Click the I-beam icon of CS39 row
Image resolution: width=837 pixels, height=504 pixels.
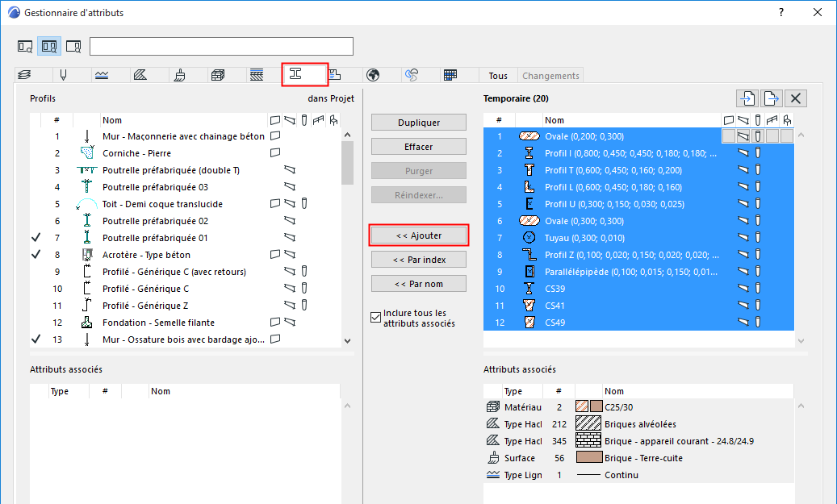click(529, 289)
